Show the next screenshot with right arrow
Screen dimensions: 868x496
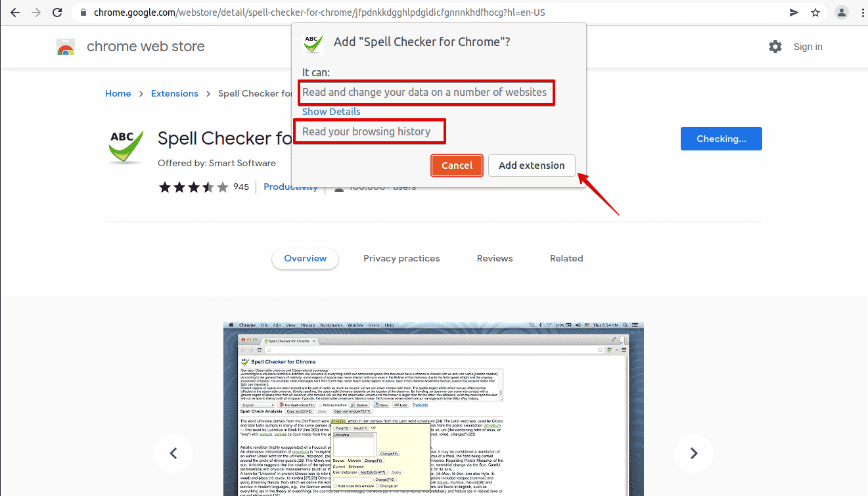point(694,453)
